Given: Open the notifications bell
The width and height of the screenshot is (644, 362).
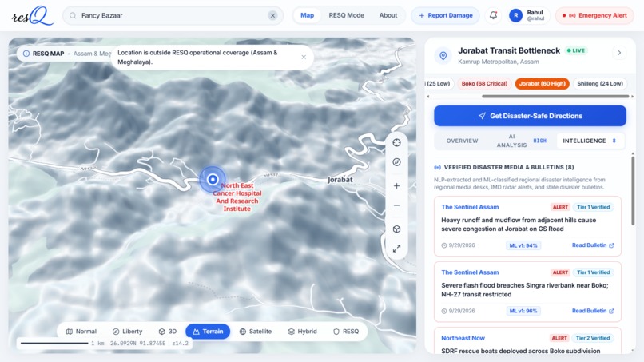Looking at the screenshot, I should [493, 16].
